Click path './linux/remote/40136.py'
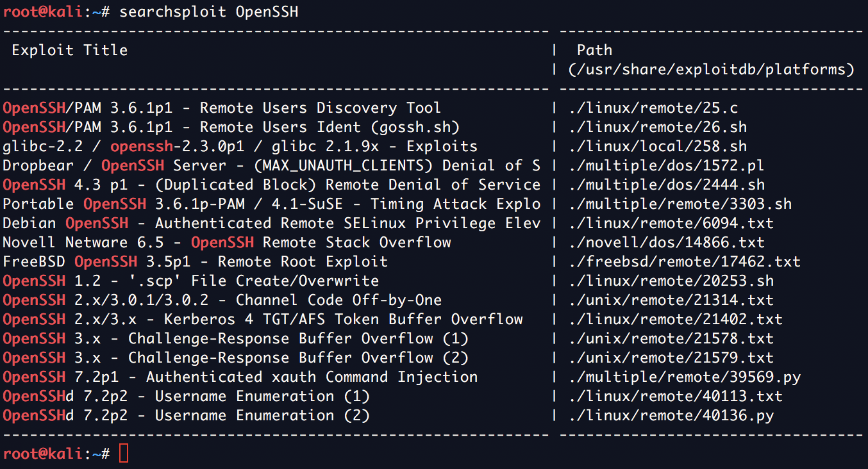 point(671,415)
